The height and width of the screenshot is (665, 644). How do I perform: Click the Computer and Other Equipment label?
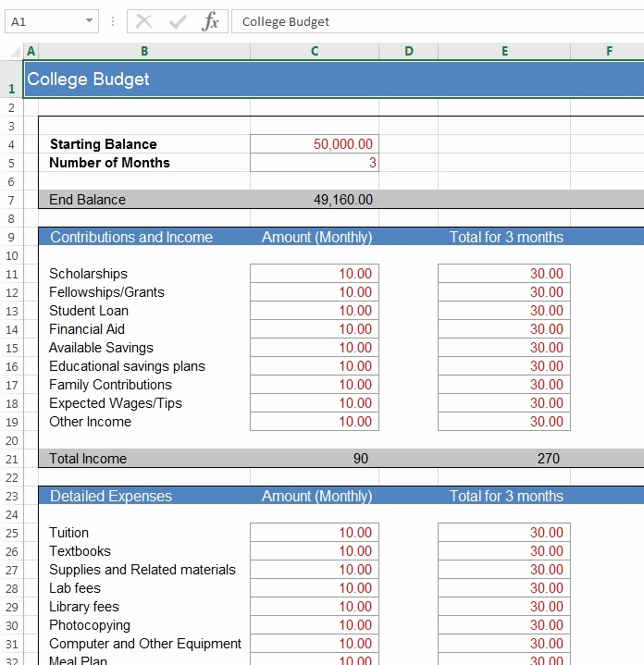(x=145, y=644)
